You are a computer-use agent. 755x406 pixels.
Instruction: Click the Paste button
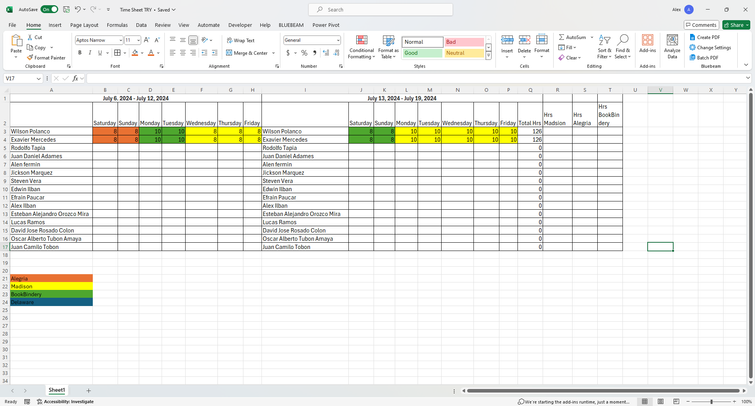click(16, 46)
